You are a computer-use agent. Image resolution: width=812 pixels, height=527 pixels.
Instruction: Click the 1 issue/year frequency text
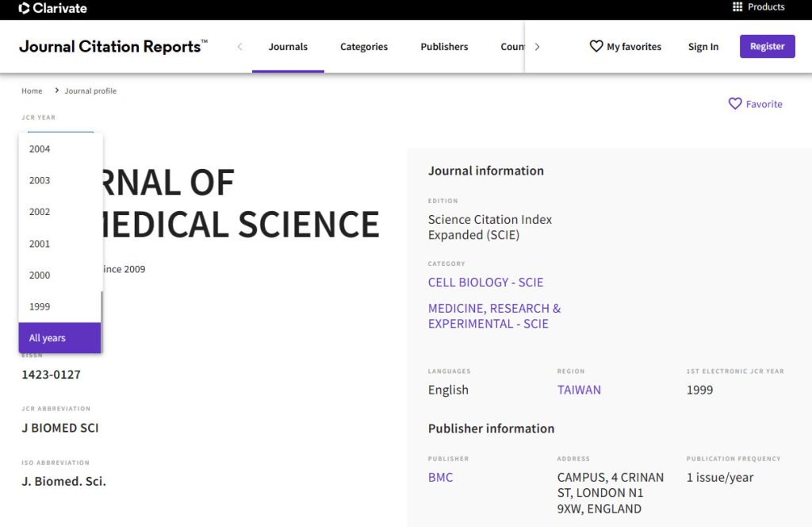(720, 477)
